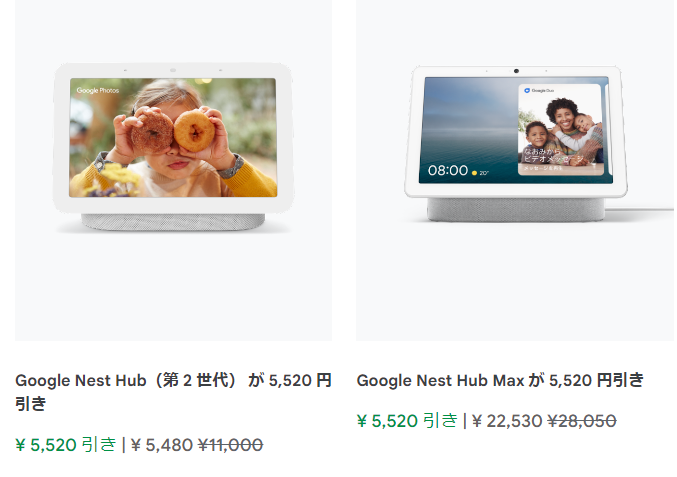Click the ¥ 22,530 sale price

tap(507, 421)
